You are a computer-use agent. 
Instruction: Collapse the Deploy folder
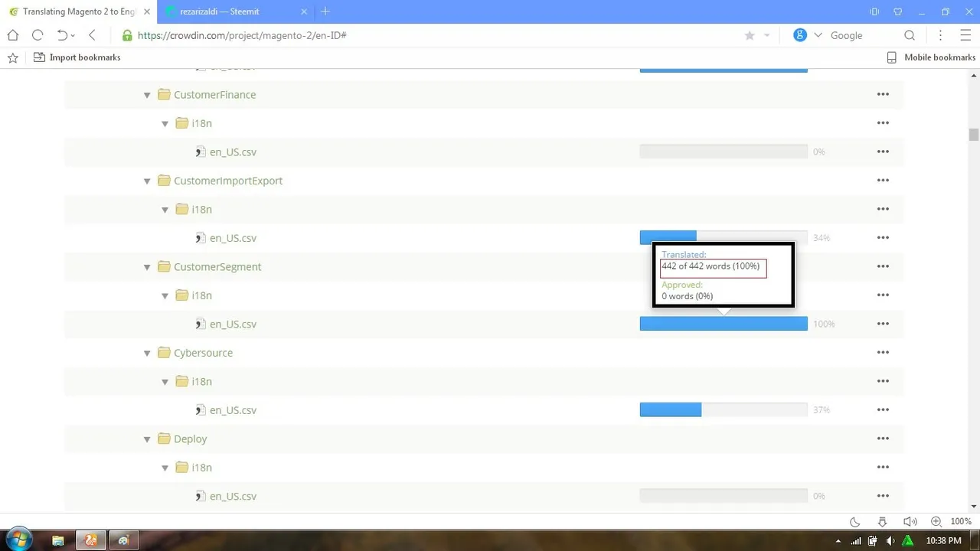pyautogui.click(x=147, y=439)
